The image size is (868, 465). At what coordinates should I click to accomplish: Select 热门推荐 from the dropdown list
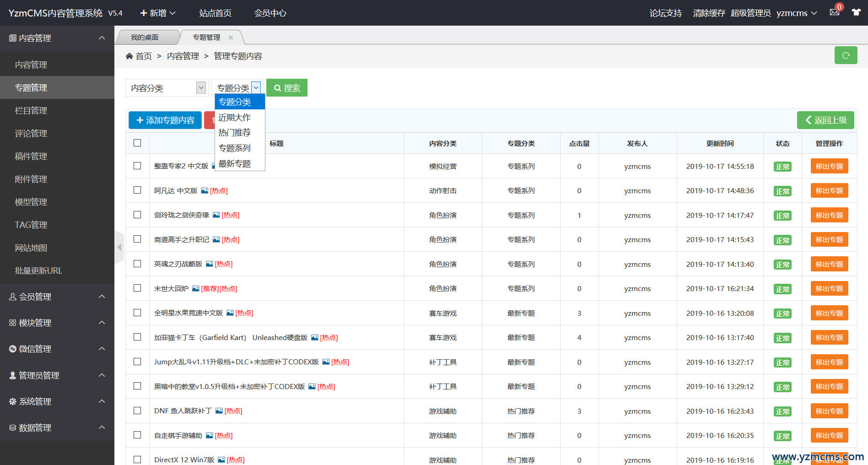click(235, 133)
